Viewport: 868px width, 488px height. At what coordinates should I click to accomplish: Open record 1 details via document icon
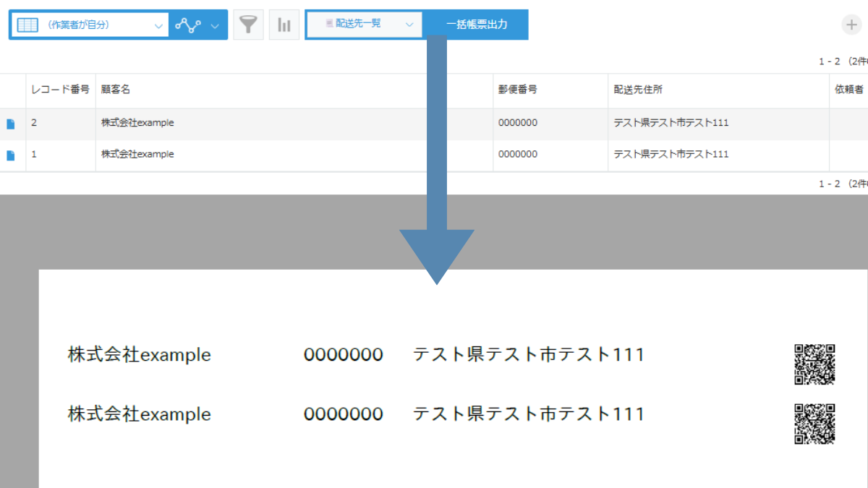10,155
